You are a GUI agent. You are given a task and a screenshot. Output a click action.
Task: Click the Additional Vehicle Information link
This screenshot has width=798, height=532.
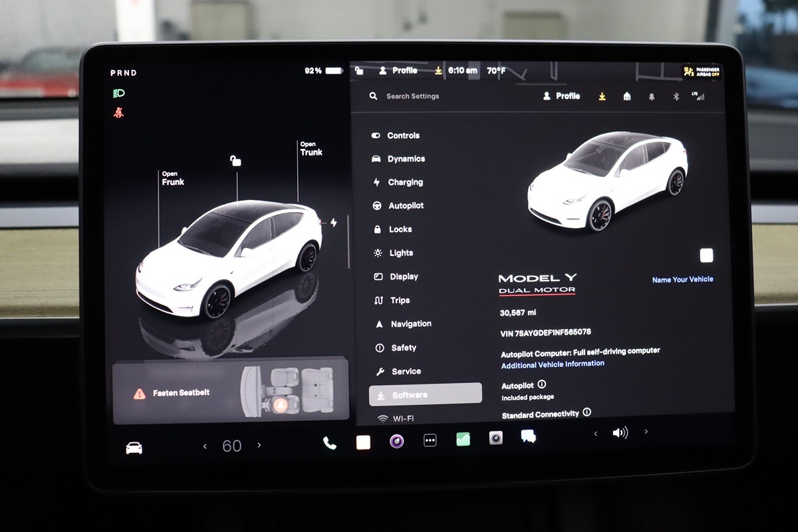coord(552,364)
